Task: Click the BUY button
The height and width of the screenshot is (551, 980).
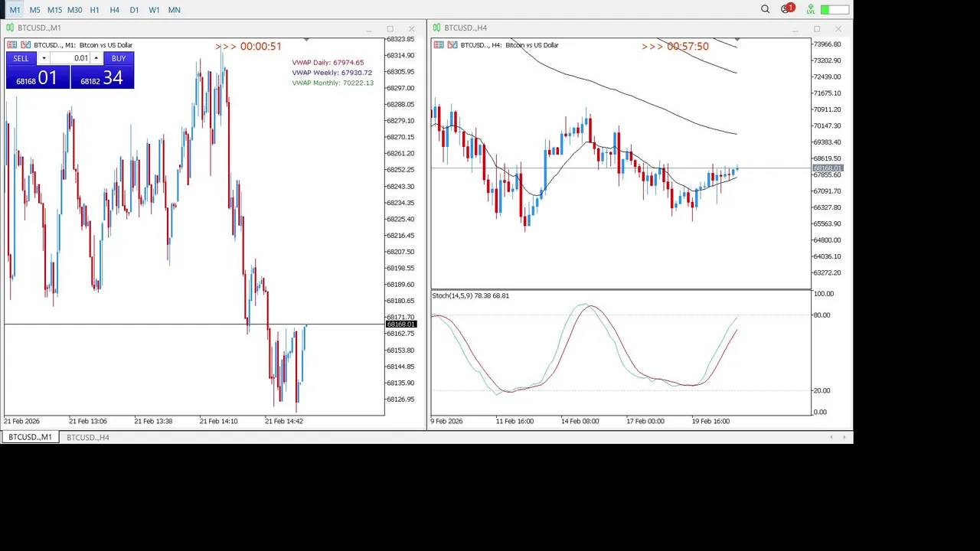Action: point(119,58)
